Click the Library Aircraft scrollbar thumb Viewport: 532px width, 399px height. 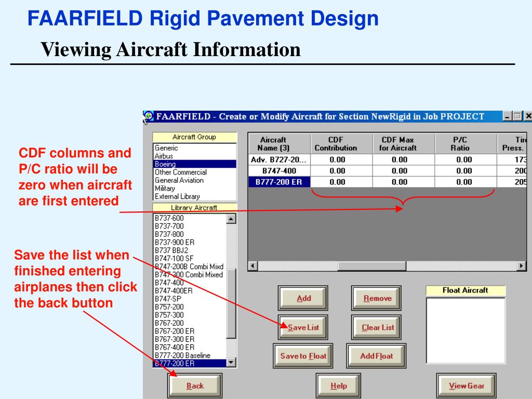231,303
